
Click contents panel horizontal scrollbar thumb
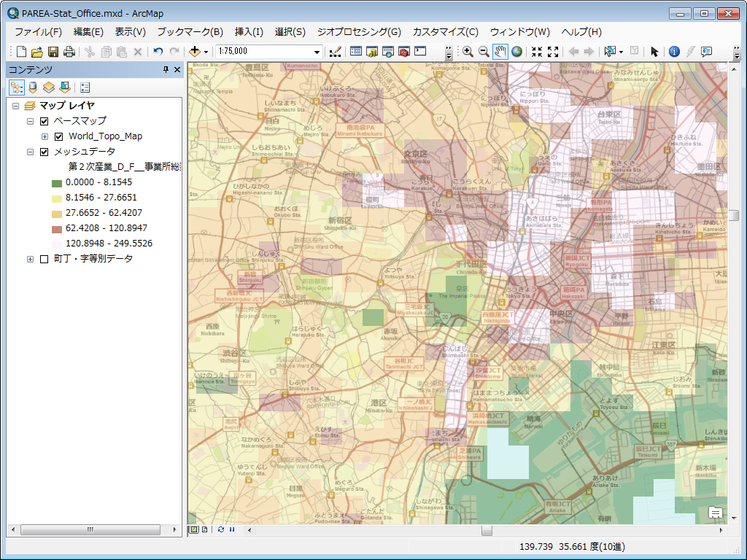coord(90,529)
